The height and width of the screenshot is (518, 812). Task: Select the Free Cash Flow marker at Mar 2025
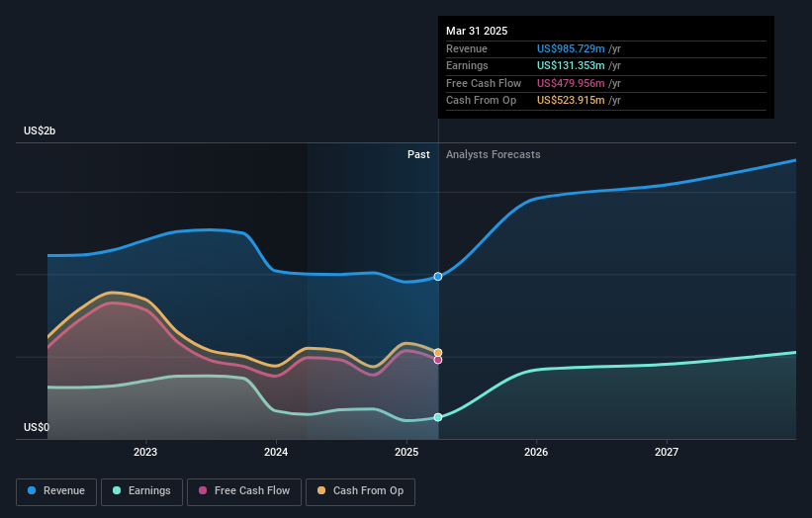tap(438, 360)
